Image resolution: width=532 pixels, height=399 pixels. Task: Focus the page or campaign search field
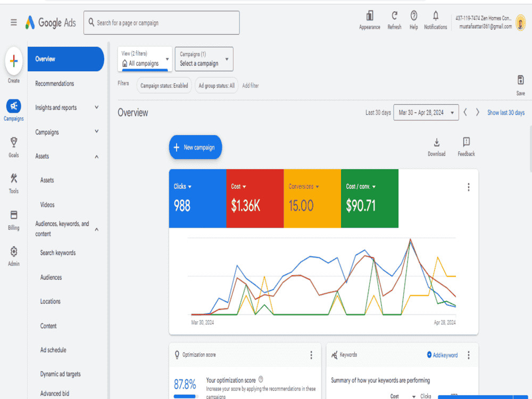coord(162,23)
